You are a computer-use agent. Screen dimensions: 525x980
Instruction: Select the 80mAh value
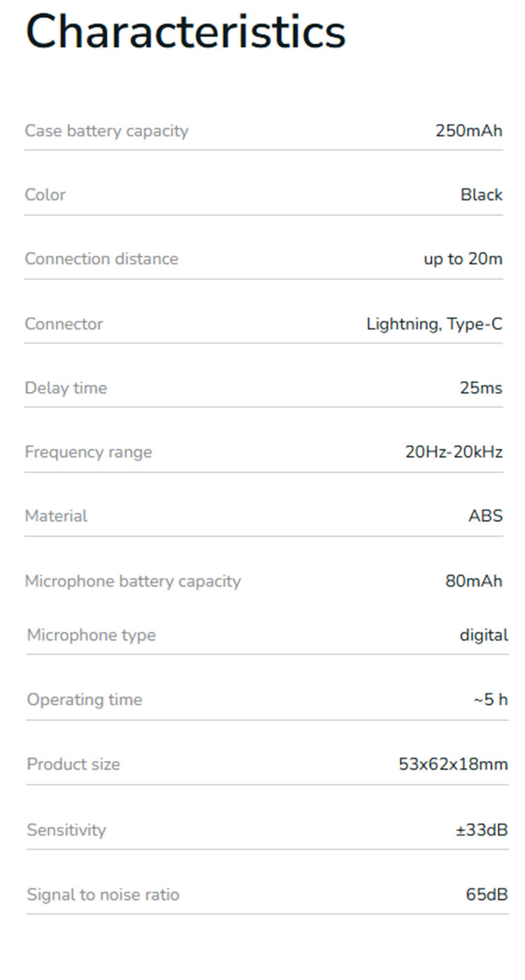coord(473,581)
